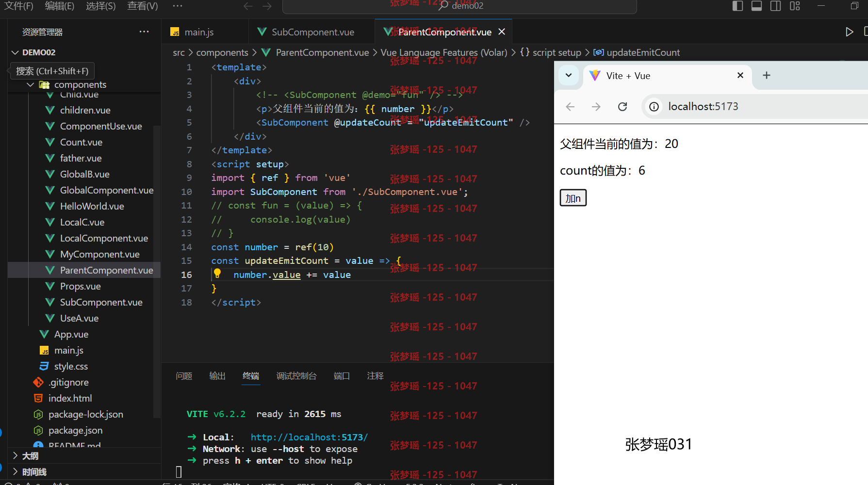Screen dimensions: 868x485
Task: Click the updateEmitCount breadcrumb segment
Action: coord(643,52)
